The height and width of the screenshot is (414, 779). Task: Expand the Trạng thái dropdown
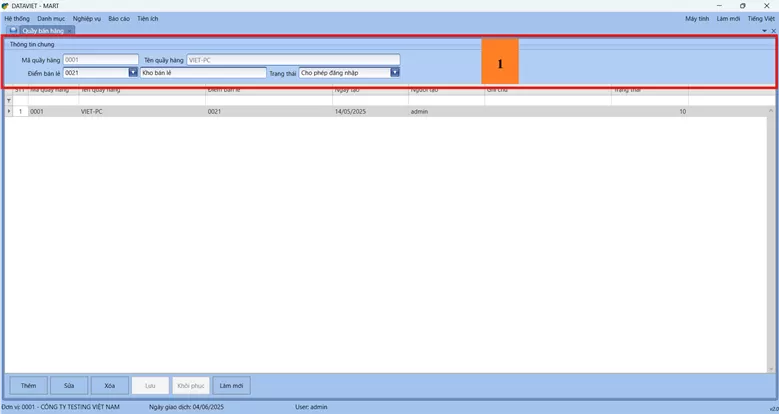(395, 73)
